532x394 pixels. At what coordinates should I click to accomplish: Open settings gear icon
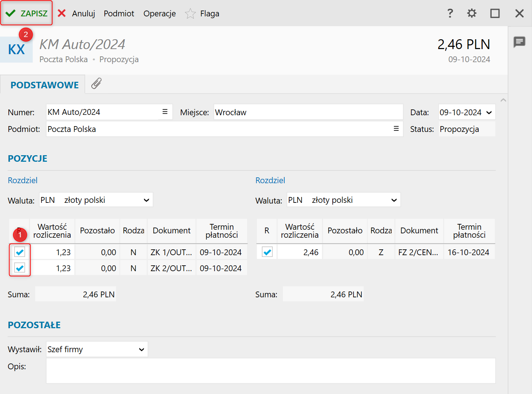(472, 13)
